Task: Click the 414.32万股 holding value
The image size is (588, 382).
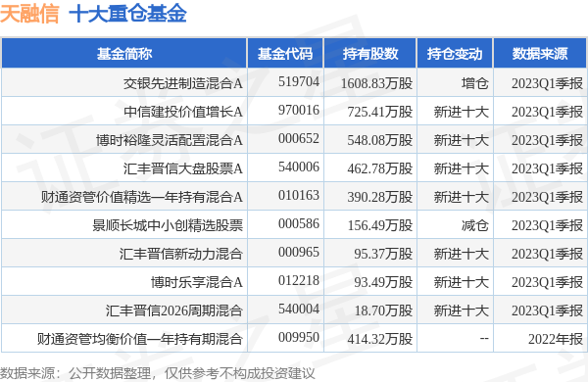Action: 380,339
